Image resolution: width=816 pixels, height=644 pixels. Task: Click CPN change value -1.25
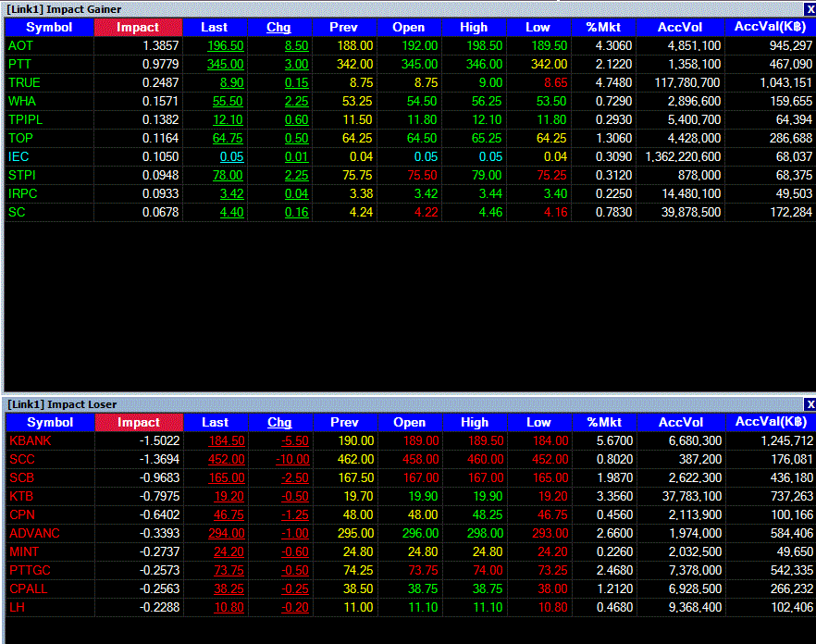[295, 514]
